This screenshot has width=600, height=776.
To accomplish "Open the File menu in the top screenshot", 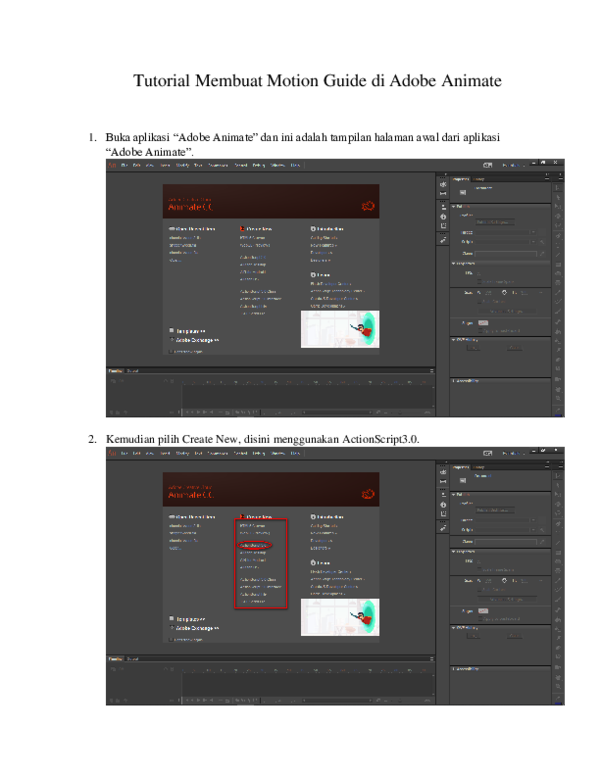I will [x=125, y=165].
